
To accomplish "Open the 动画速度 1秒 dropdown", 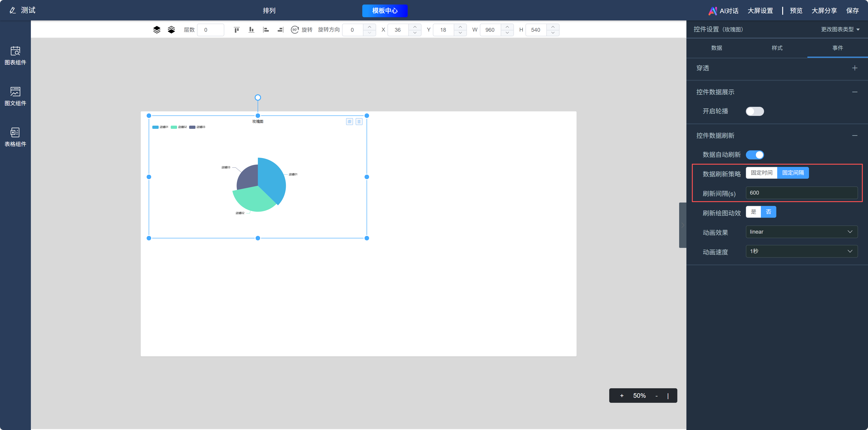I will coord(802,251).
